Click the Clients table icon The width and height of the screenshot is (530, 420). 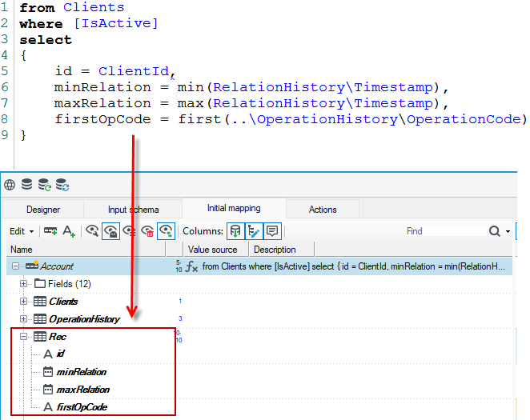40,301
